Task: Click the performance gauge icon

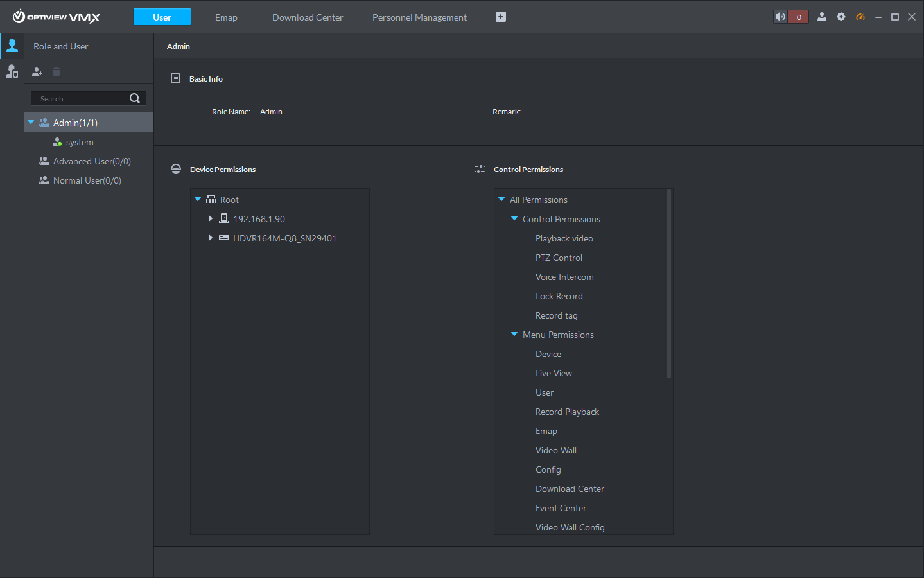Action: point(860,17)
